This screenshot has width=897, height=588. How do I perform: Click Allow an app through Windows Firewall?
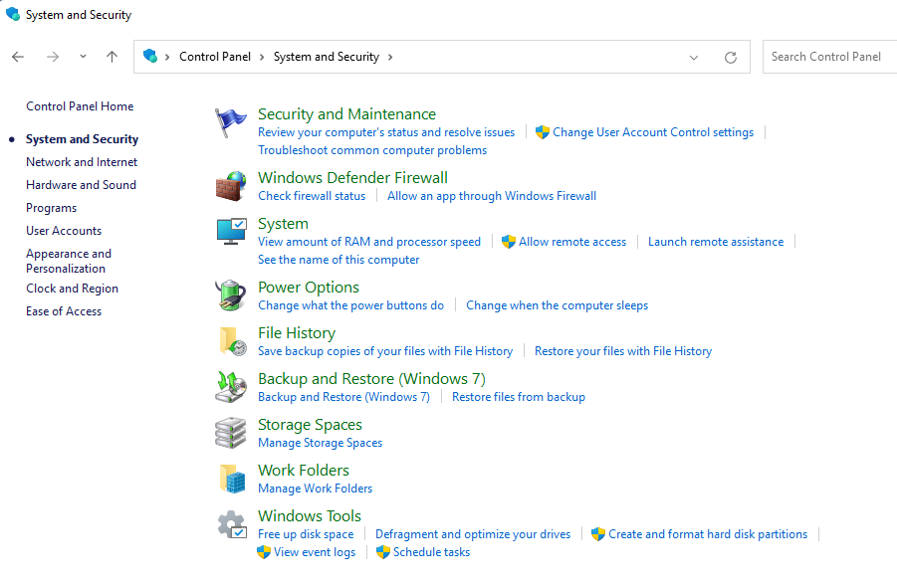(492, 196)
